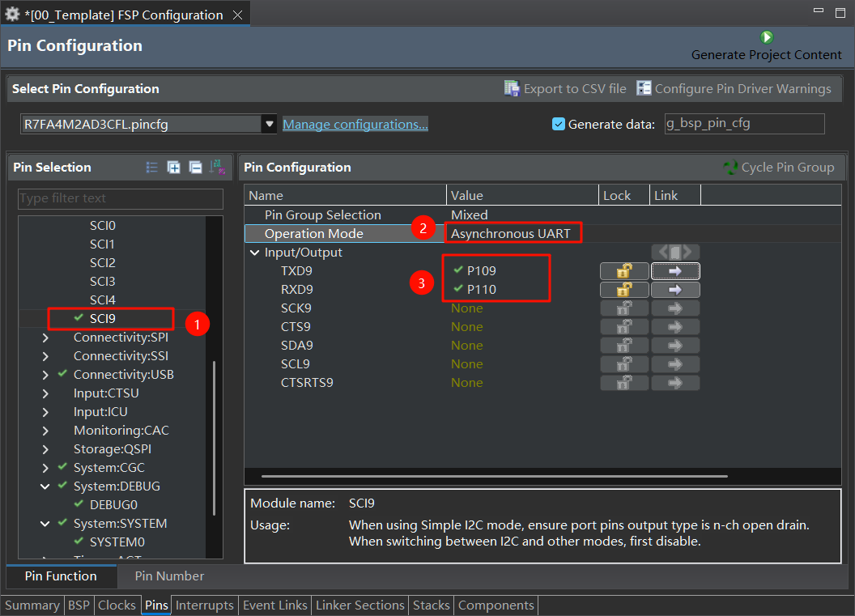The width and height of the screenshot is (855, 616).
Task: Open the R7FA4M2AD3CFL.pincfg dropdown
Action: click(270, 124)
